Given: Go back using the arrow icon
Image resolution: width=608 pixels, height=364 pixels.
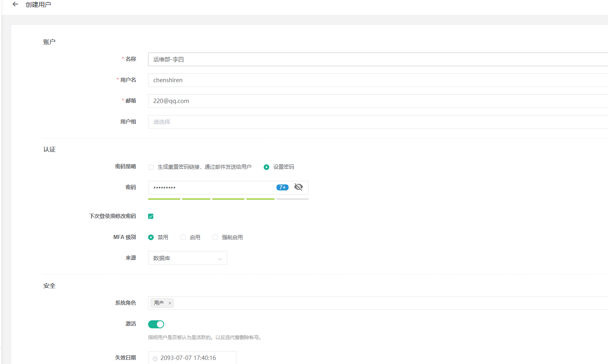Looking at the screenshot, I should point(15,4).
